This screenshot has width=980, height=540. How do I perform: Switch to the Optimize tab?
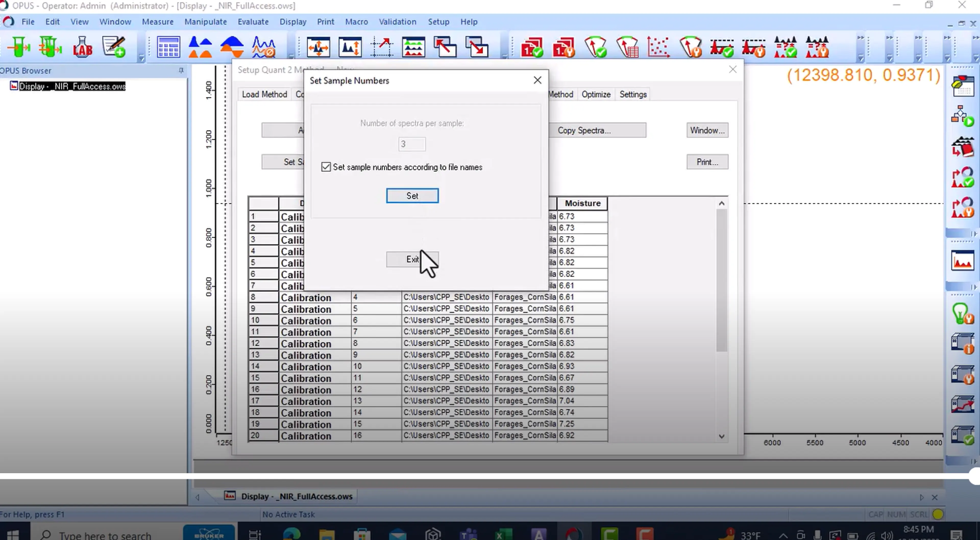pyautogui.click(x=596, y=94)
